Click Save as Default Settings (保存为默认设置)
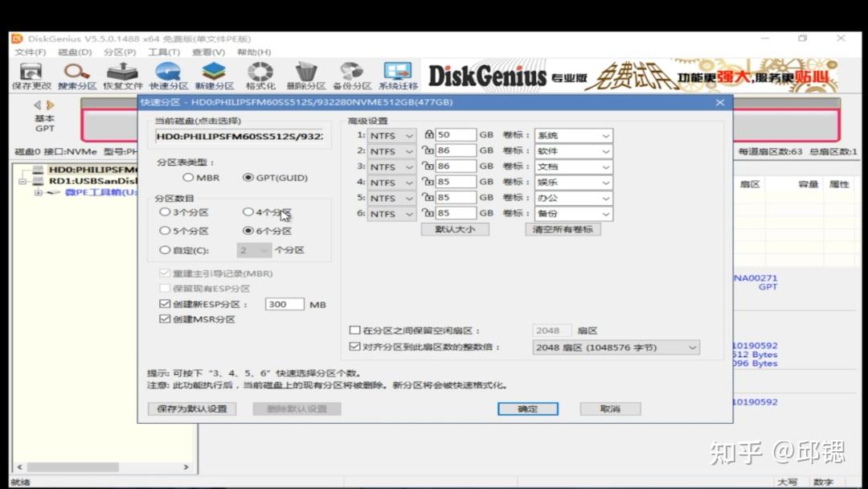868x489 pixels. [192, 409]
